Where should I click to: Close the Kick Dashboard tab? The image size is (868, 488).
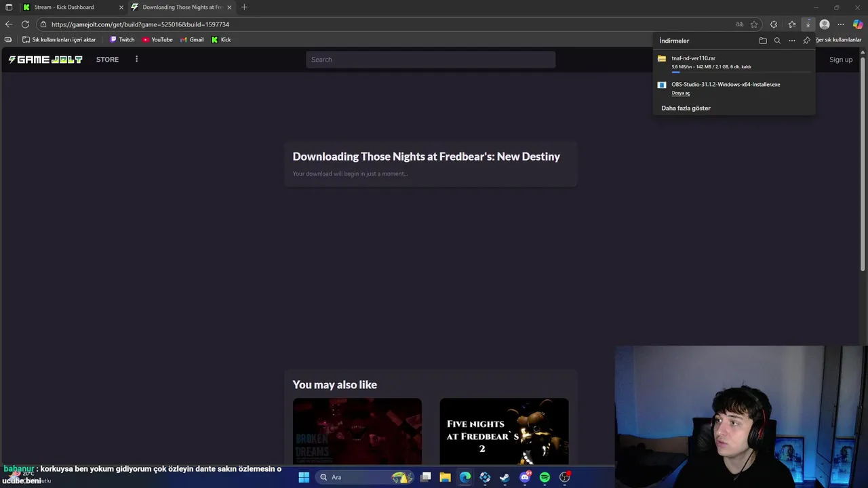point(121,7)
